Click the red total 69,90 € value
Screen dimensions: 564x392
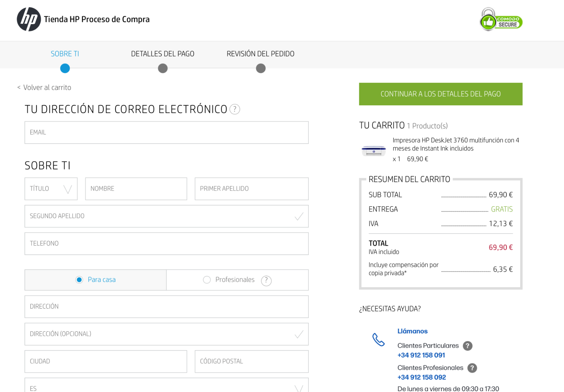[501, 247]
